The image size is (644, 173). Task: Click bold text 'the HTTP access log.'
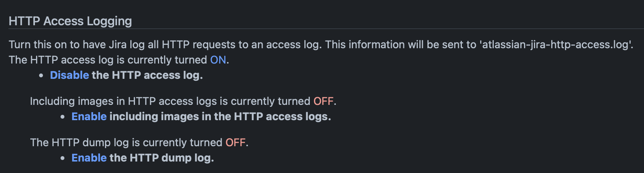[x=147, y=75]
